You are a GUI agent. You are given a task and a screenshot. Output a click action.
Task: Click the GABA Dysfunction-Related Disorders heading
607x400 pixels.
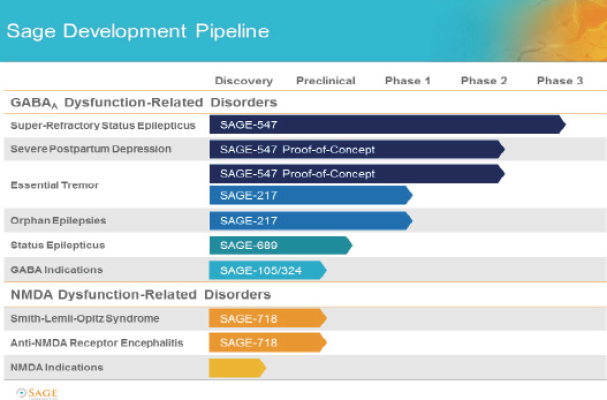144,103
